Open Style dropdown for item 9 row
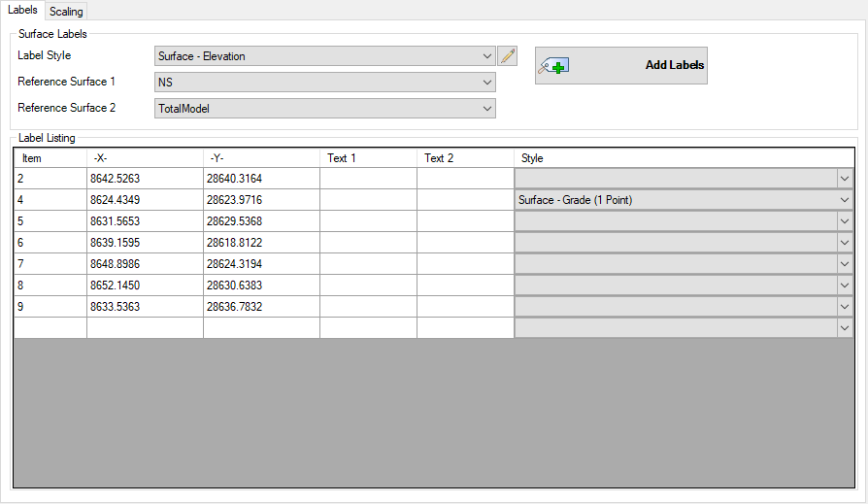 (x=844, y=307)
